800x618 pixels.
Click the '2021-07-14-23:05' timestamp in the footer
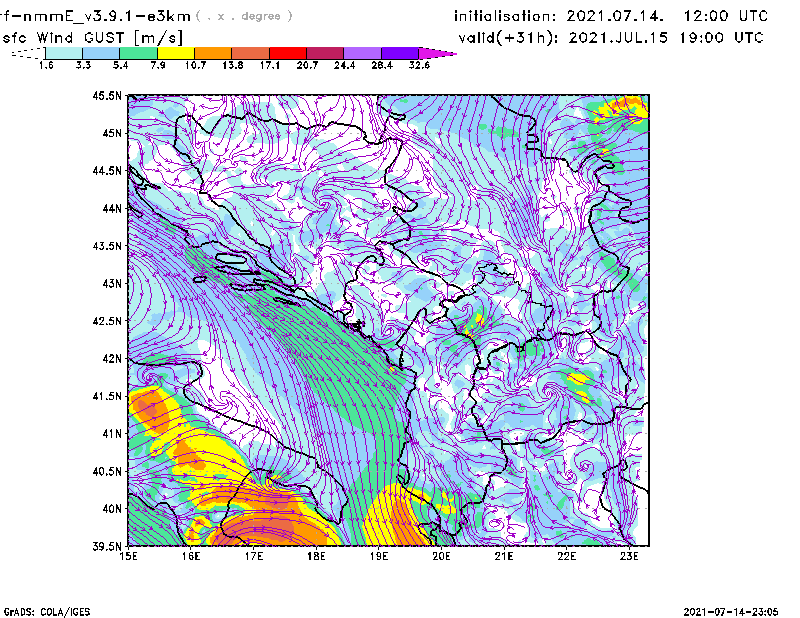click(x=731, y=612)
